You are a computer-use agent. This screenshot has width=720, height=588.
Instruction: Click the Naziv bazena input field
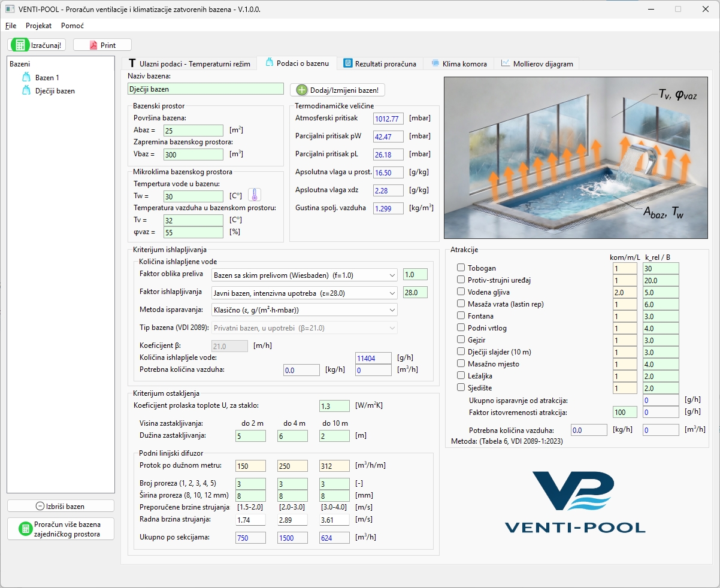tap(205, 89)
